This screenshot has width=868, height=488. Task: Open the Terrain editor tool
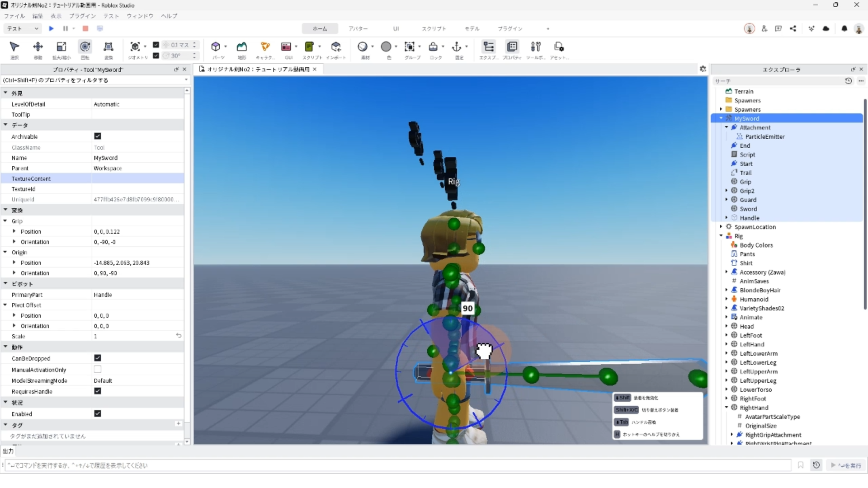[x=242, y=47]
